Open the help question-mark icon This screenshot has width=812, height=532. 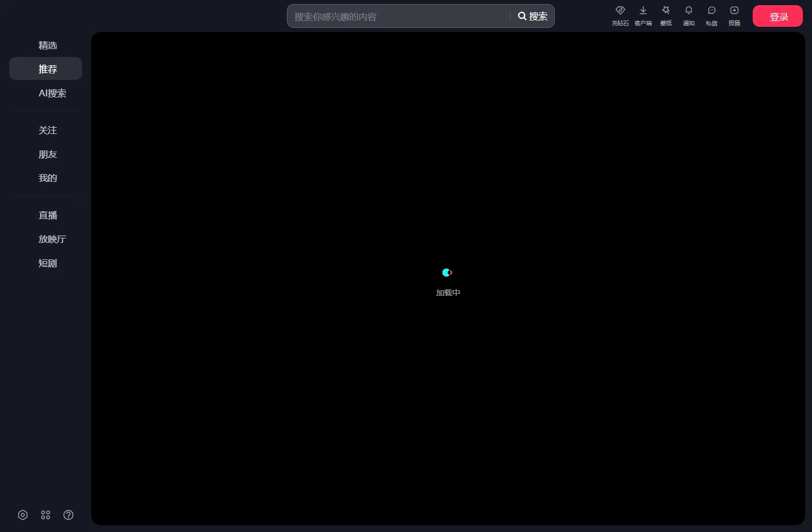click(x=68, y=515)
